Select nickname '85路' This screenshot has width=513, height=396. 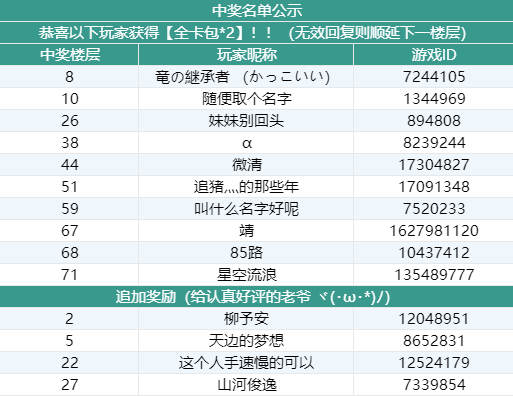point(246,253)
